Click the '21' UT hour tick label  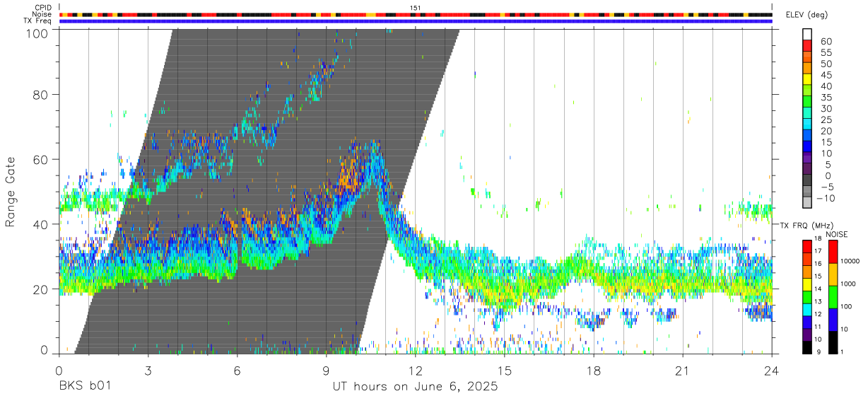682,369
